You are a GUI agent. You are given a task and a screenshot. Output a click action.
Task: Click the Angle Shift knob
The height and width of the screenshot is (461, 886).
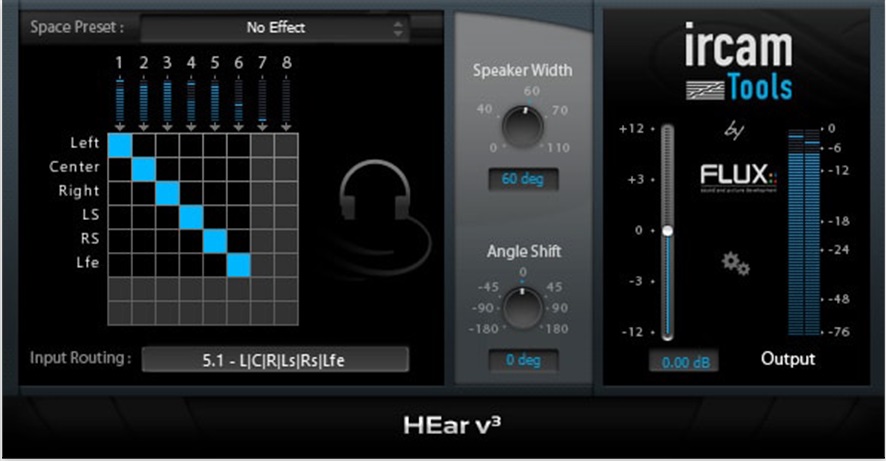click(523, 308)
